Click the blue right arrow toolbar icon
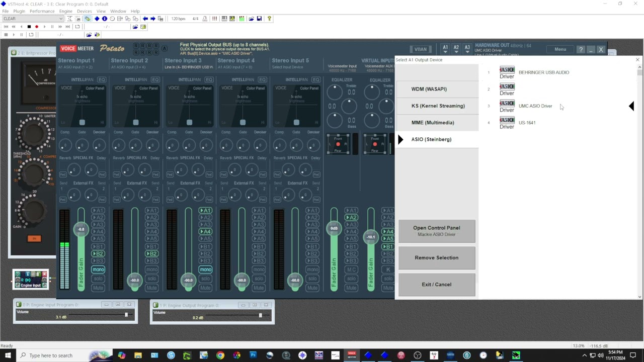Screen dimensions: 644x362 pos(153,19)
